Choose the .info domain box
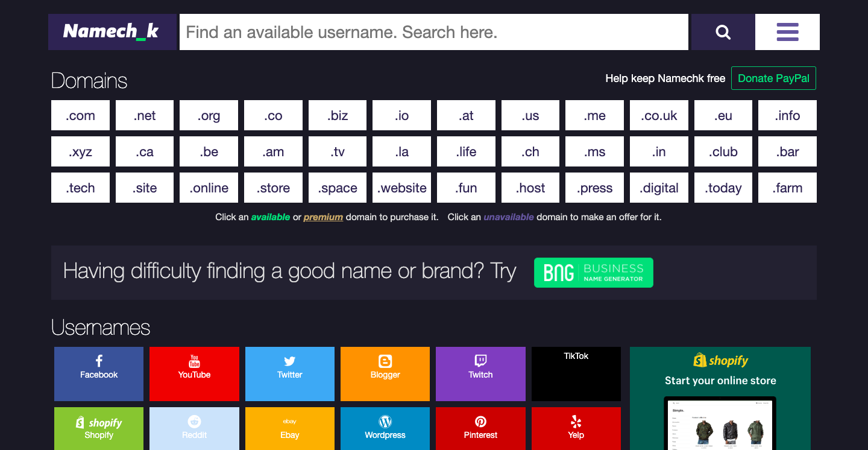 click(x=787, y=115)
